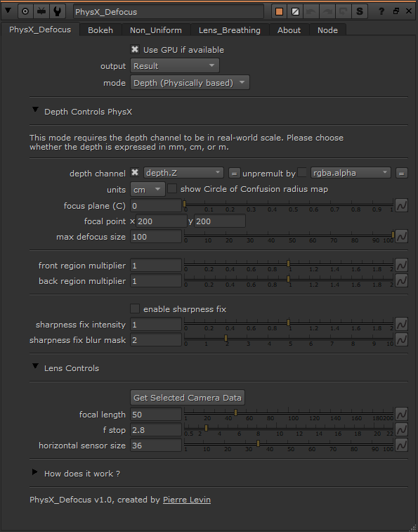Screen dimensions: 418x532
Task: Open the Node tab
Action: tap(328, 30)
